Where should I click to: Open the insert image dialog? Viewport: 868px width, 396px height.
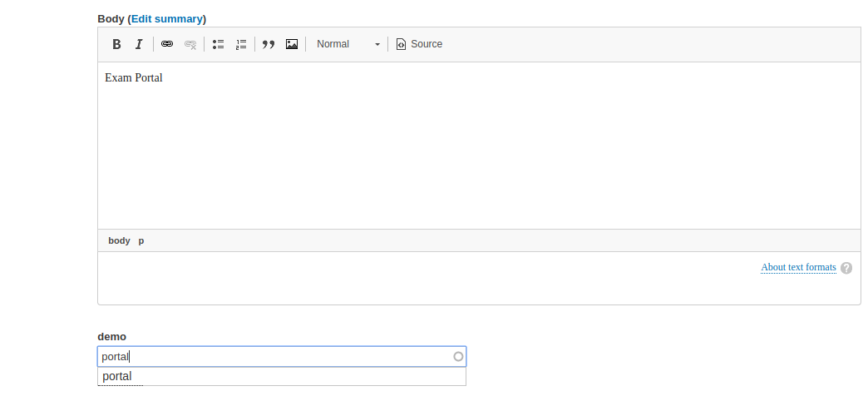click(292, 44)
